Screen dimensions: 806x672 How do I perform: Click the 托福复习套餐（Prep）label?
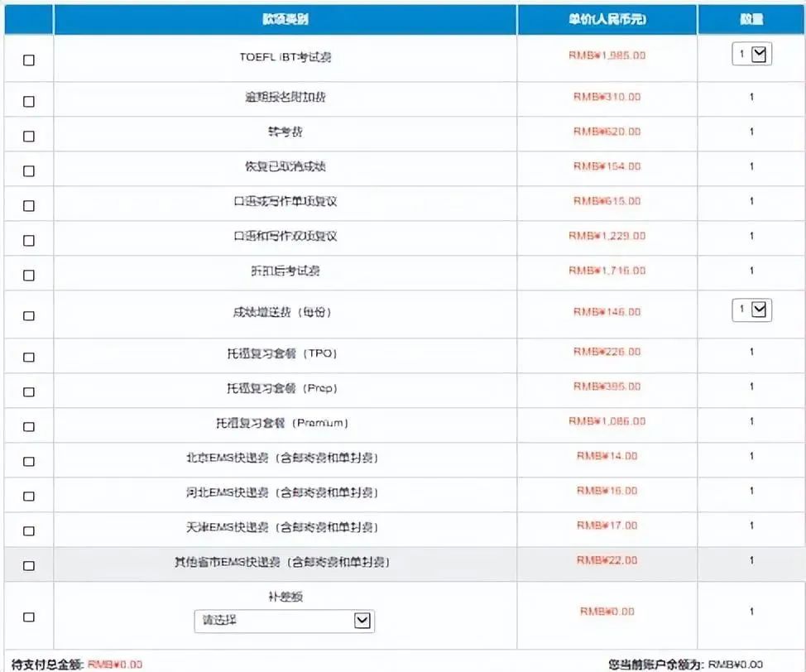282,388
